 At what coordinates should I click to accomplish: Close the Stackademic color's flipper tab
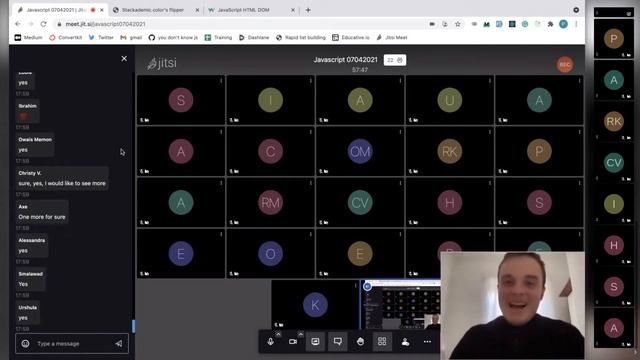(x=197, y=10)
